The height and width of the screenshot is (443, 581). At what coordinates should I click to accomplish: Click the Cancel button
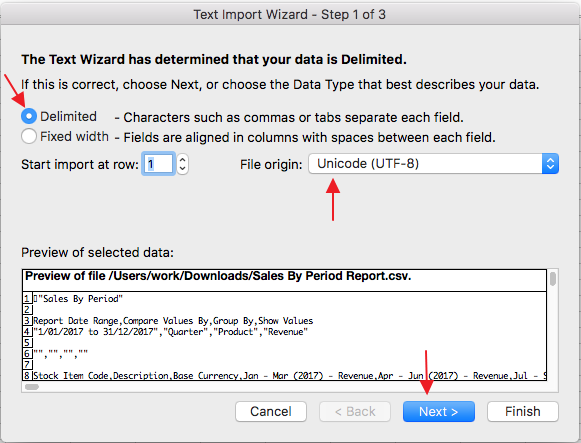pos(271,412)
